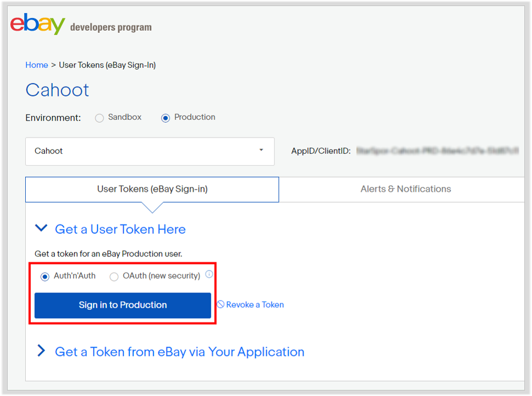Open the Cahoot application dropdown
The height and width of the screenshot is (396, 532).
150,151
